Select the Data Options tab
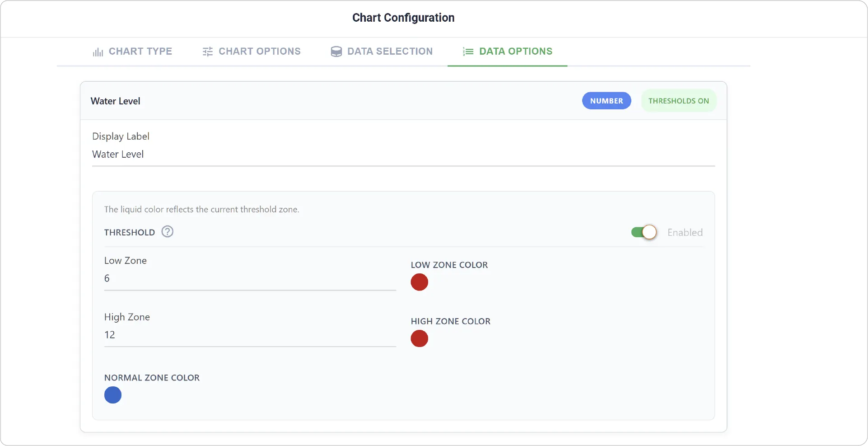868x446 pixels. pos(507,52)
